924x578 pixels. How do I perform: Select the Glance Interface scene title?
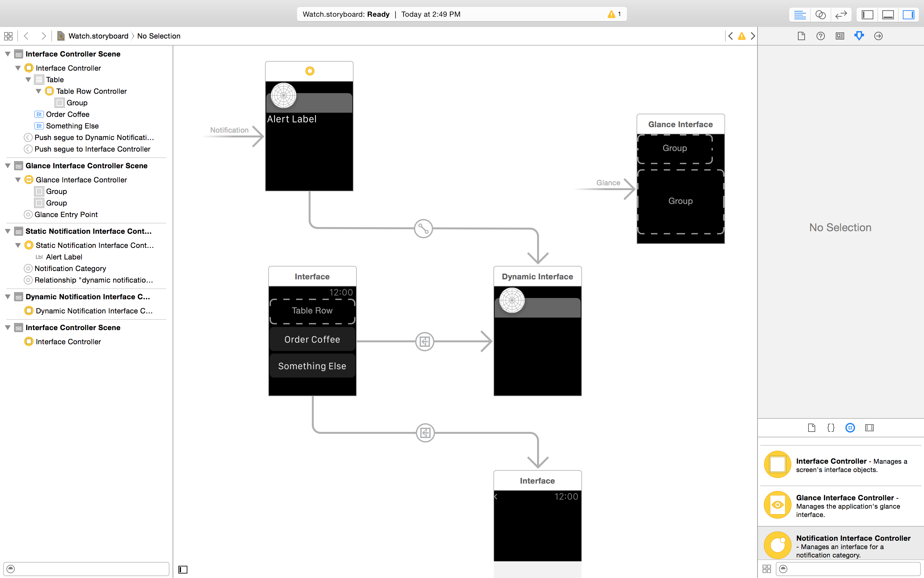(x=680, y=124)
